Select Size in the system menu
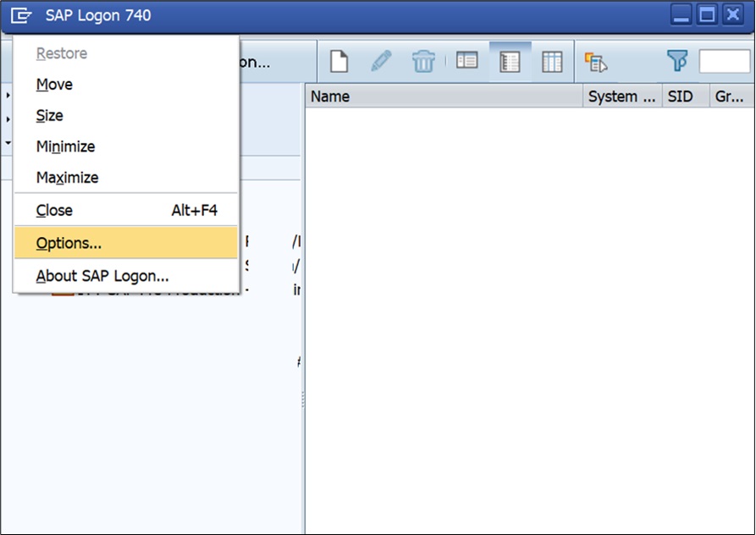 pos(125,115)
